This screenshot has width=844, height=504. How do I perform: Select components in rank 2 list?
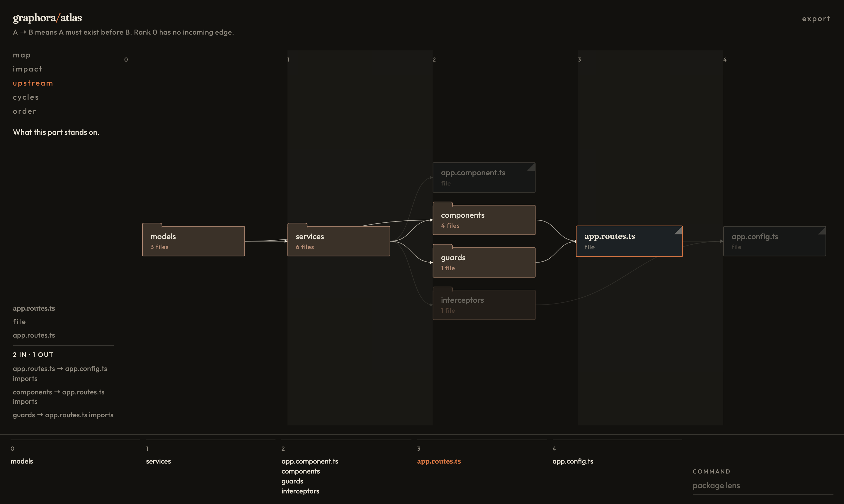click(x=301, y=471)
